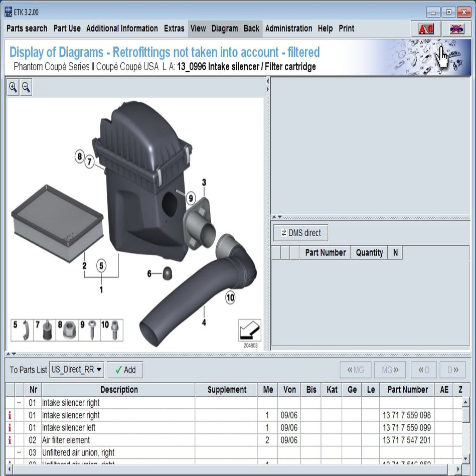Viewport: 476px width, 476px height.
Task: Click the next diagram D button
Action: click(452, 370)
